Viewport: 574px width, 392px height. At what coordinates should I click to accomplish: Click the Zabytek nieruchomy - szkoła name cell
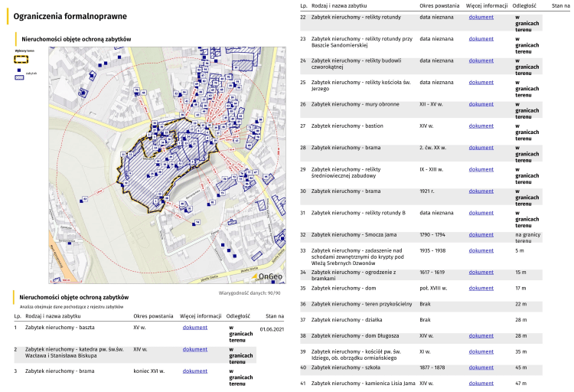coord(346,367)
